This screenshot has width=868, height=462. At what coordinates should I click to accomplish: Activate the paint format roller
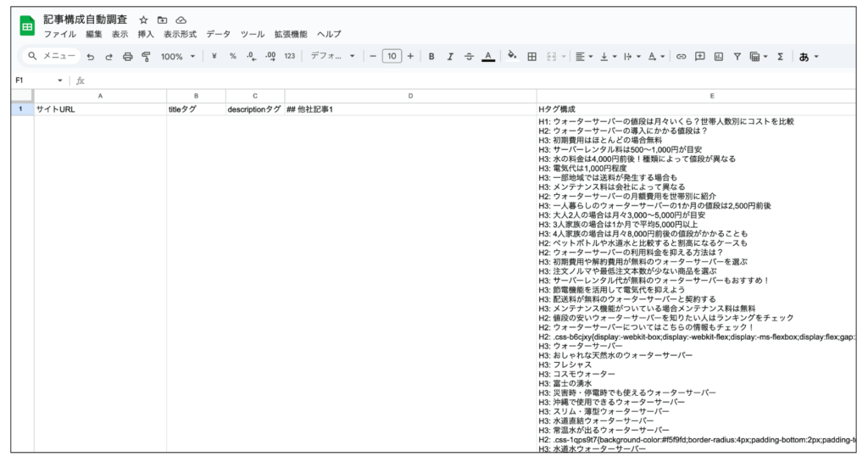[146, 57]
